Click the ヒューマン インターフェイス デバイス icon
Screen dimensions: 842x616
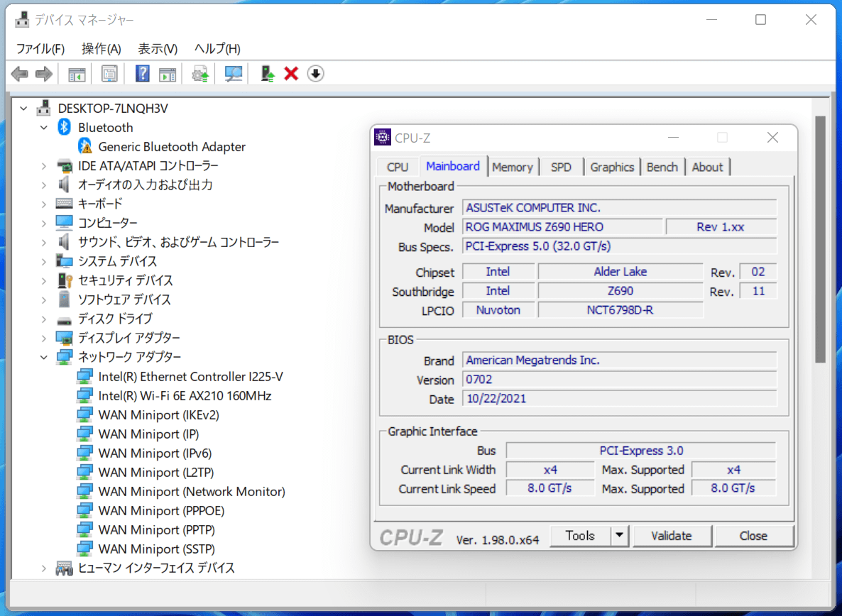[x=65, y=568]
